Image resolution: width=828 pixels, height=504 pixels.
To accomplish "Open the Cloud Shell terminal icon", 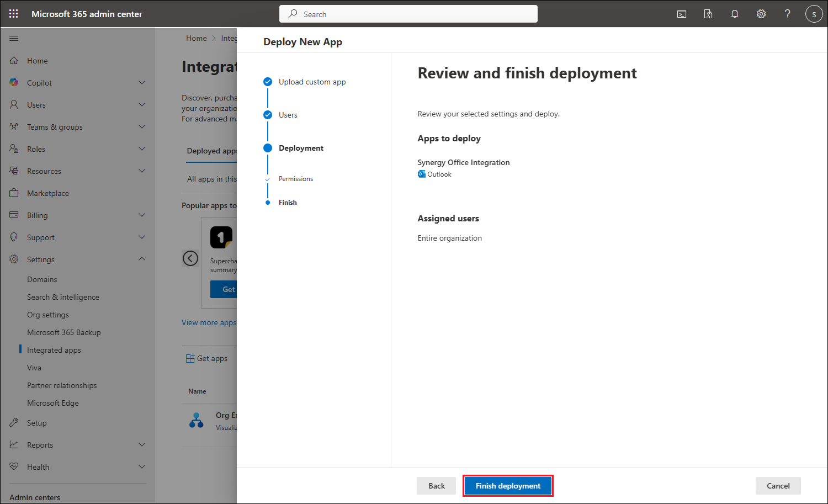I will tap(682, 14).
